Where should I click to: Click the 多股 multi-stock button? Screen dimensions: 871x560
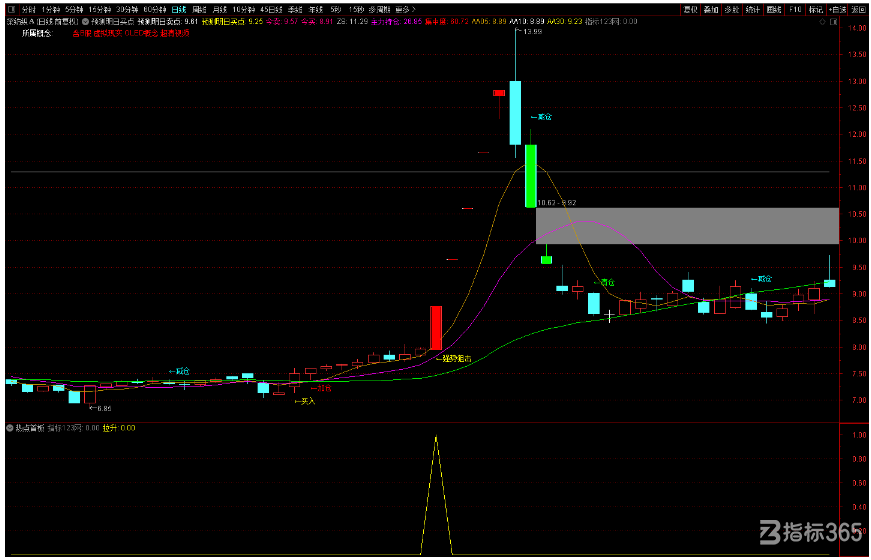732,9
